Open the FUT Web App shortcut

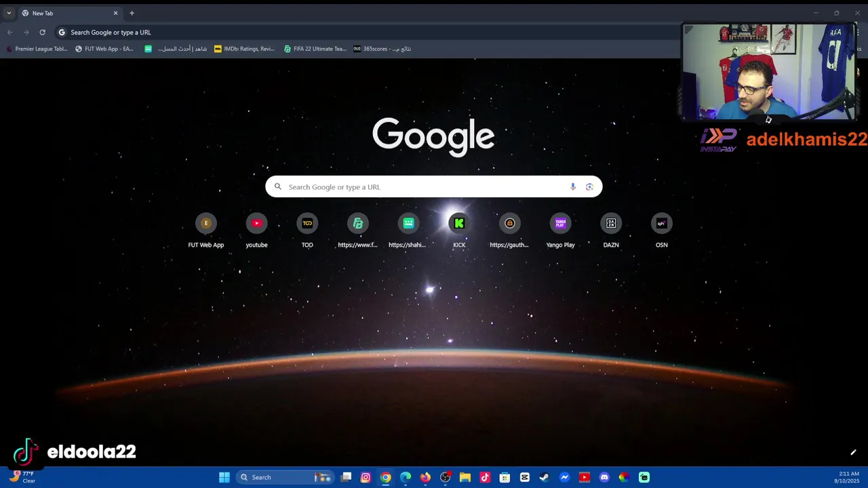point(205,231)
